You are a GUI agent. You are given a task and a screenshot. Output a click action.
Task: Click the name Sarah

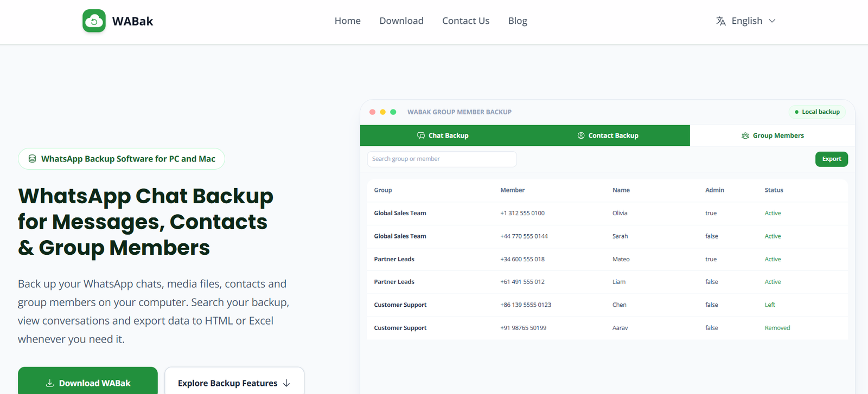pyautogui.click(x=620, y=236)
